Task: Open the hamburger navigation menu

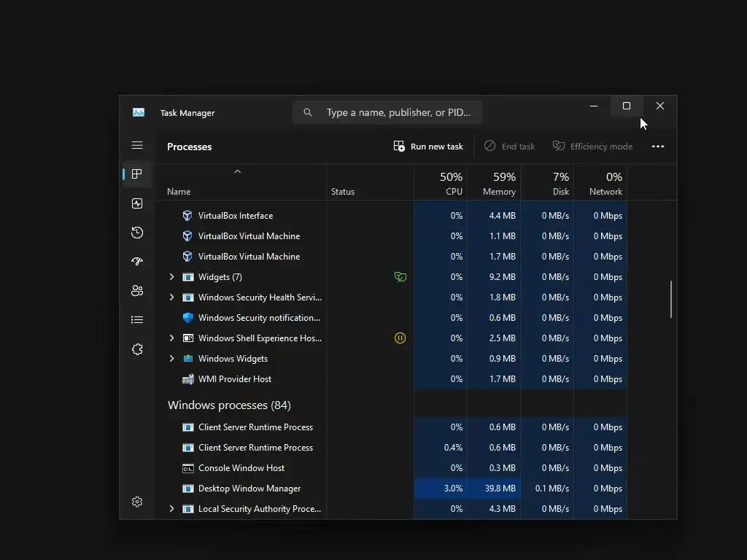Action: point(137,145)
